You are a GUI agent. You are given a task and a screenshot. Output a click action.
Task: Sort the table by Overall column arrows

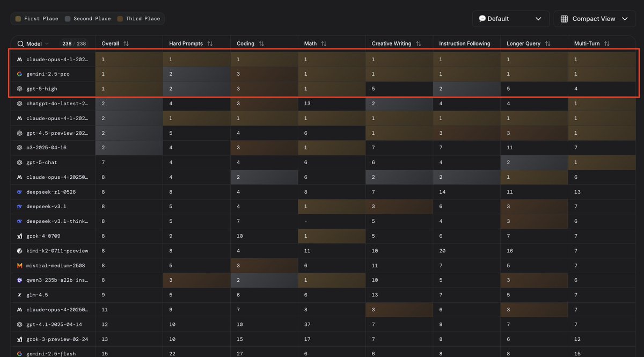pyautogui.click(x=126, y=43)
